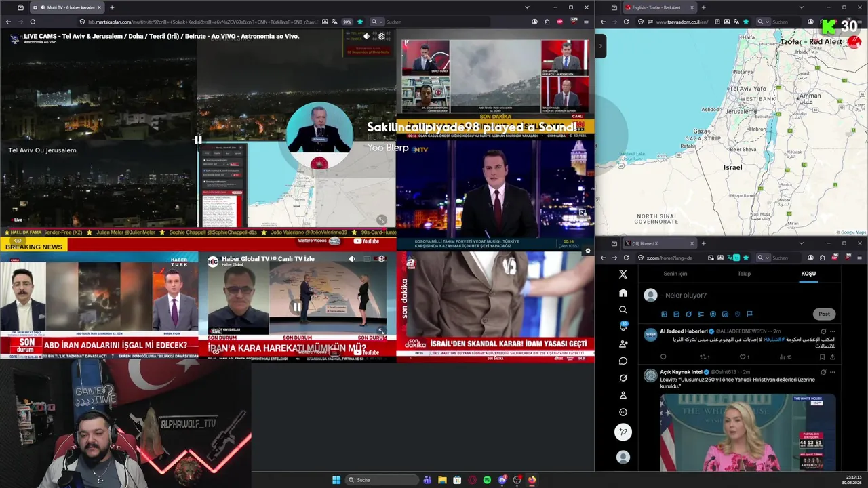Open Spotify from the taskbar
This screenshot has height=488, width=868.
[x=487, y=480]
